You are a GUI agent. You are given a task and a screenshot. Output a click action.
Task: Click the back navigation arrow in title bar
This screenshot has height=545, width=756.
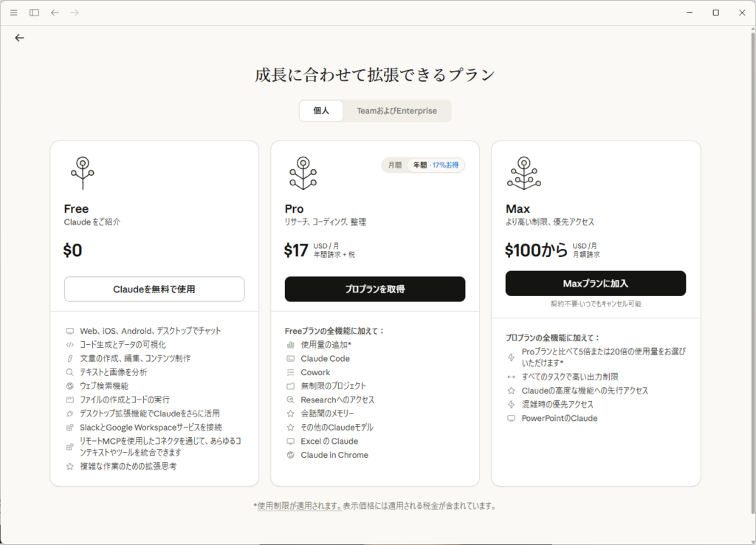tap(55, 13)
